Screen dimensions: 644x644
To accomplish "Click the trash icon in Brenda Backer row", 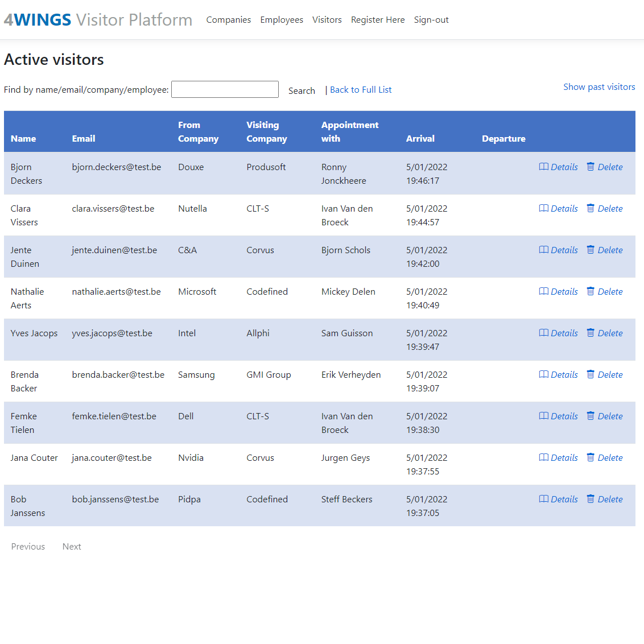I will click(590, 374).
